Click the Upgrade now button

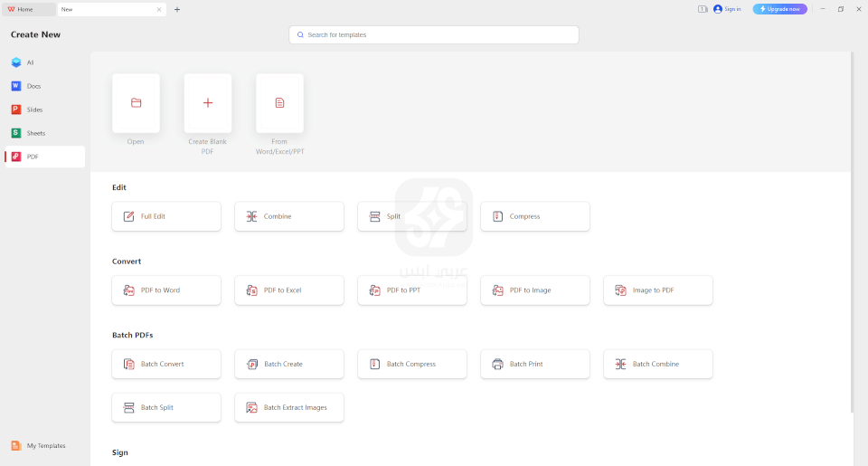coord(779,9)
